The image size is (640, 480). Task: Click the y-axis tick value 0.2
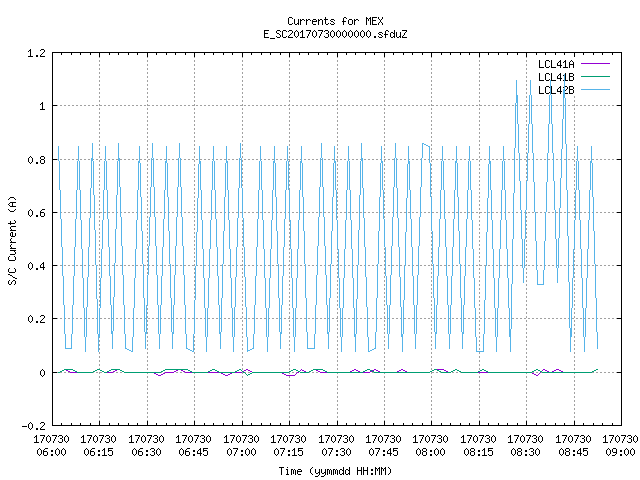point(36,319)
